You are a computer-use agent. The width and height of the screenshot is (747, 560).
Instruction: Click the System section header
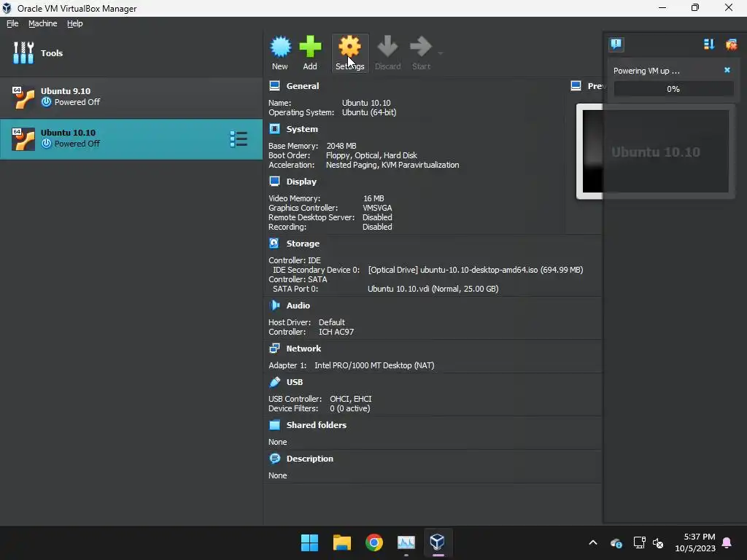click(x=302, y=129)
